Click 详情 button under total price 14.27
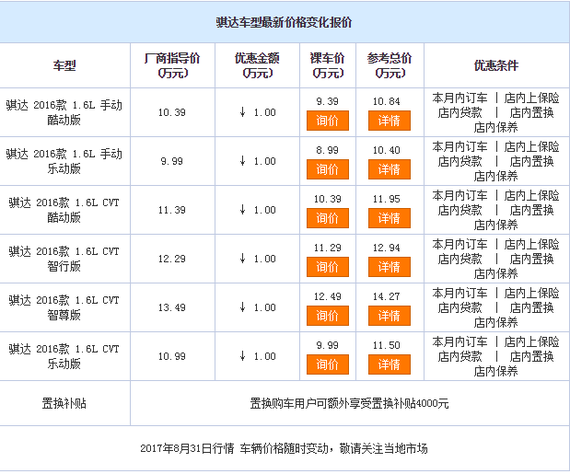 (389, 315)
